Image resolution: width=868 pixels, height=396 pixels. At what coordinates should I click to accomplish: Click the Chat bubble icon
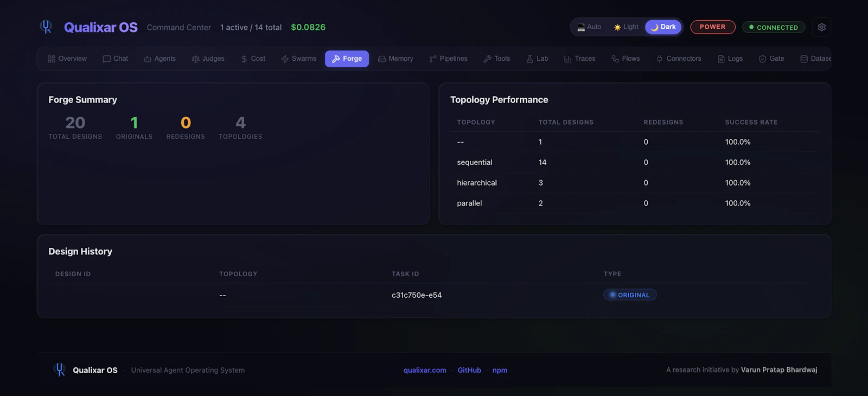click(x=107, y=59)
